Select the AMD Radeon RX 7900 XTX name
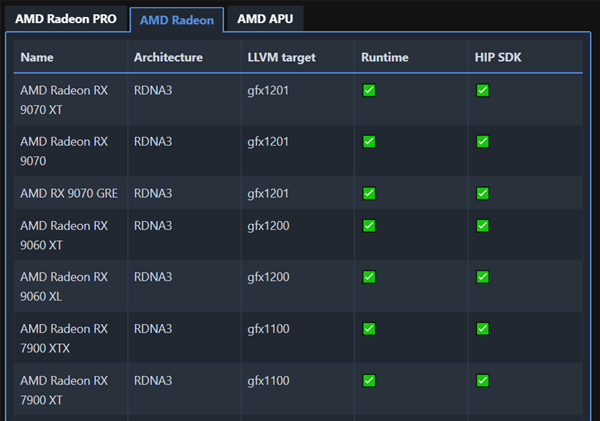The image size is (600, 421). click(x=64, y=337)
